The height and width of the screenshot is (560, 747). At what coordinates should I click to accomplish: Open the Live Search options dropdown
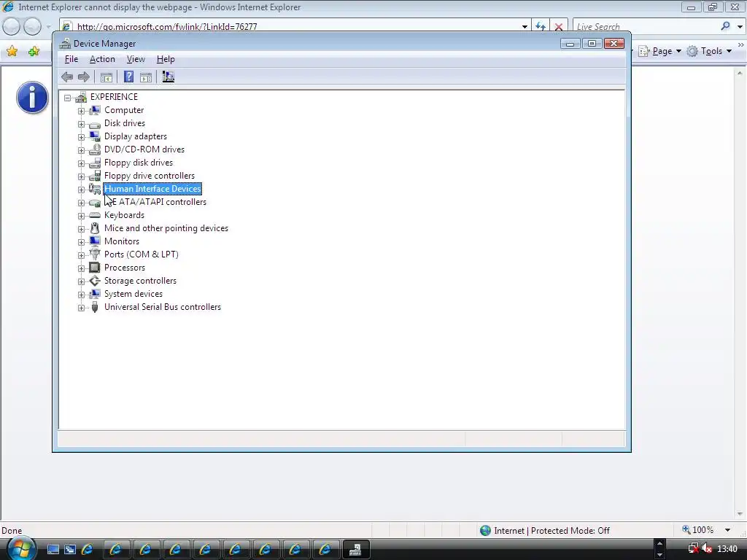pyautogui.click(x=740, y=27)
